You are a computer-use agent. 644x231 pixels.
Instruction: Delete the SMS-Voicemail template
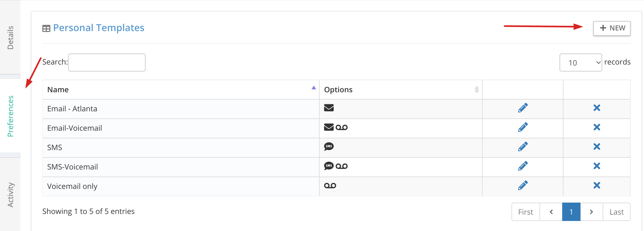pos(597,166)
